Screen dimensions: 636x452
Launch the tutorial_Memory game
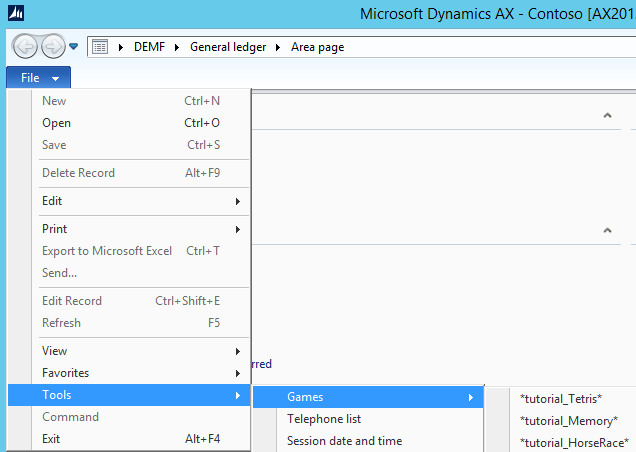click(x=568, y=421)
